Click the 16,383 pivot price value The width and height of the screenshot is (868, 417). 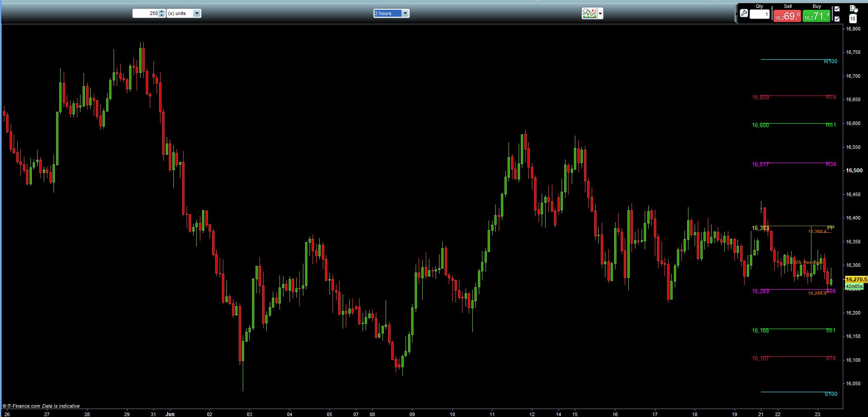tap(760, 228)
